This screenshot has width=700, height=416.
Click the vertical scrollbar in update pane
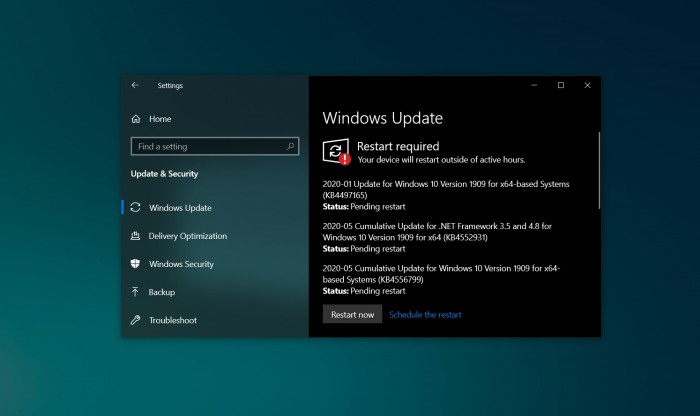tap(599, 170)
